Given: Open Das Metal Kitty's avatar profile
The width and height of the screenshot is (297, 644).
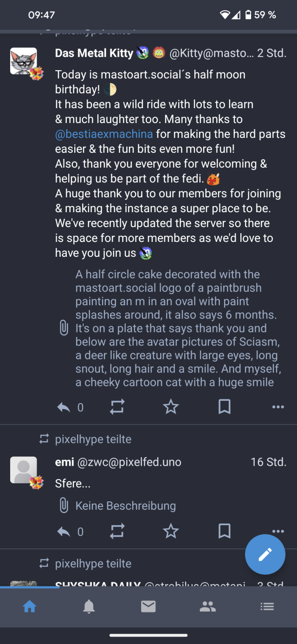Looking at the screenshot, I should point(24,61).
